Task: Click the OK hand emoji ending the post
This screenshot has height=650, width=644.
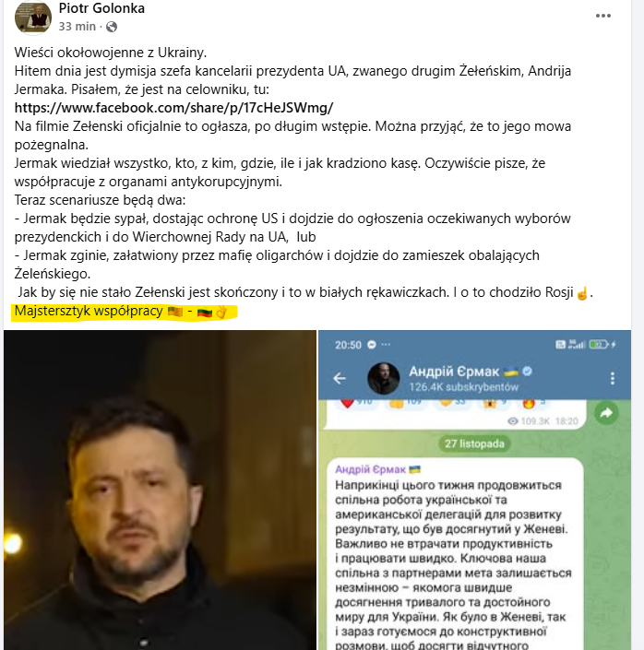Action: 222,313
